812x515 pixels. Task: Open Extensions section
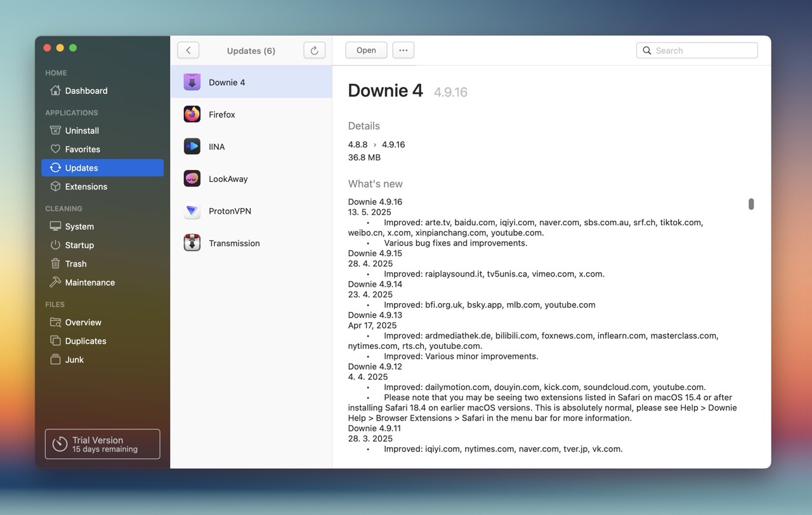(103, 186)
